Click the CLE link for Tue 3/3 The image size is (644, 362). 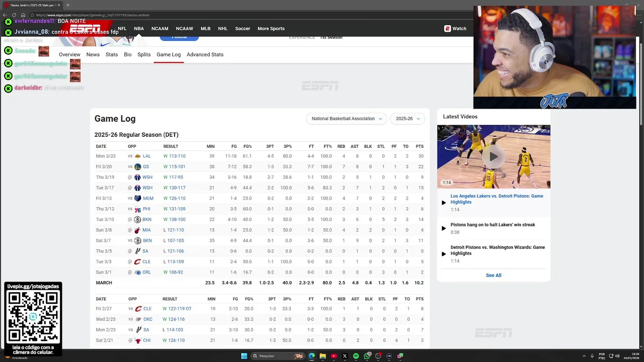pyautogui.click(x=147, y=262)
